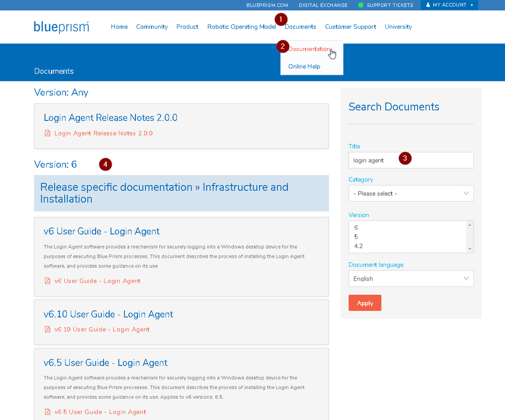Open the Home menu

[x=119, y=27]
